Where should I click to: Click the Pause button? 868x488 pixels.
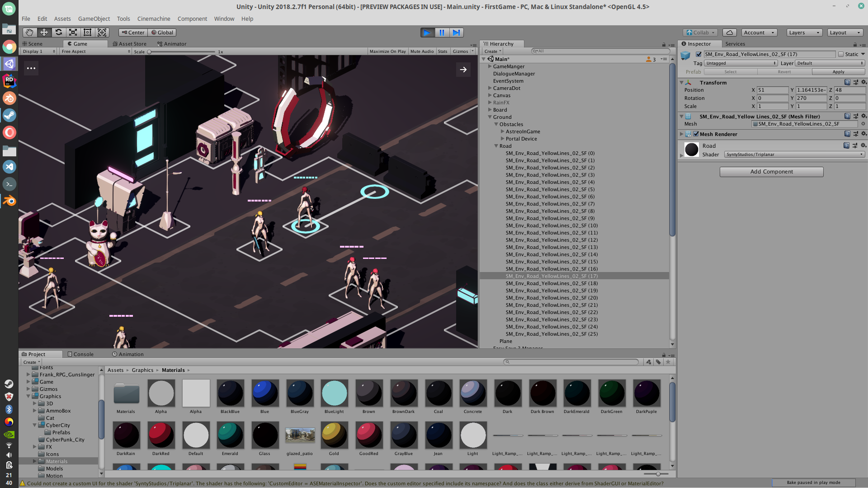click(442, 33)
